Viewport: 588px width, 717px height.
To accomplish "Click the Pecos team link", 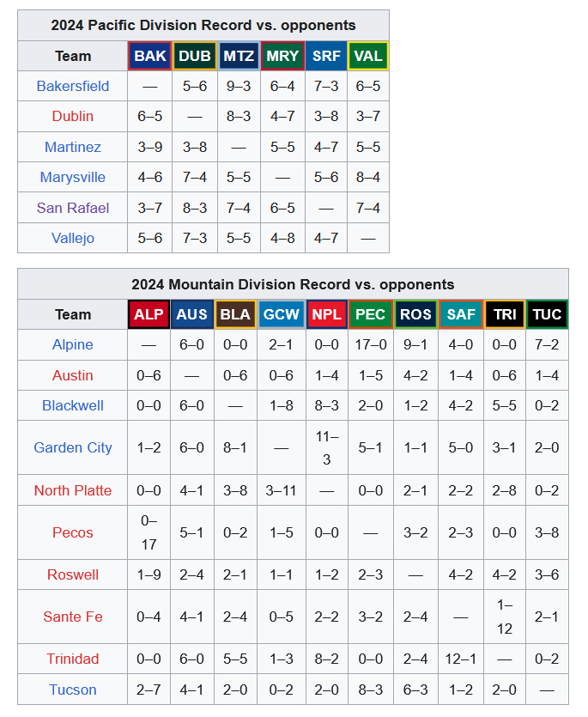I will click(73, 532).
